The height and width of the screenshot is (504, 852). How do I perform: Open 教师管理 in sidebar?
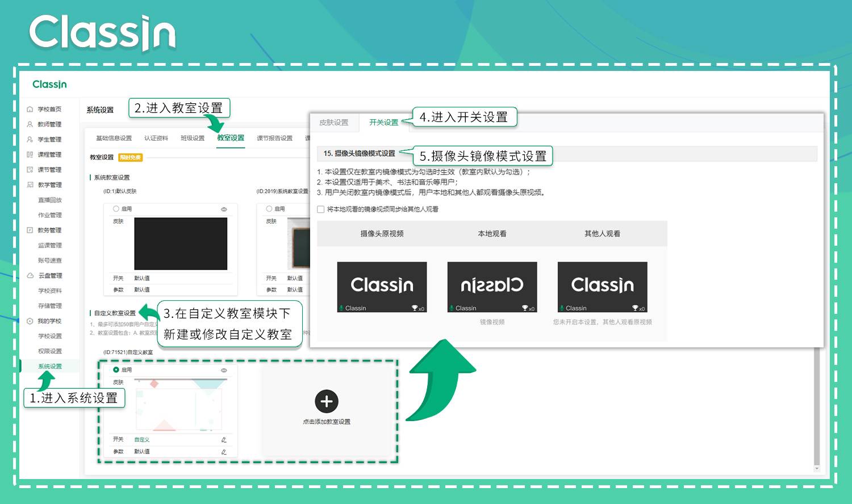coord(49,124)
